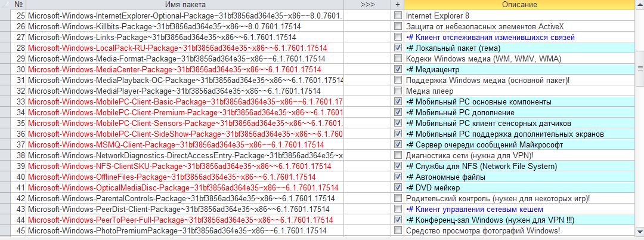Viewport: 644px width, 240px height.
Task: Click the № column header
Action: point(18,5)
